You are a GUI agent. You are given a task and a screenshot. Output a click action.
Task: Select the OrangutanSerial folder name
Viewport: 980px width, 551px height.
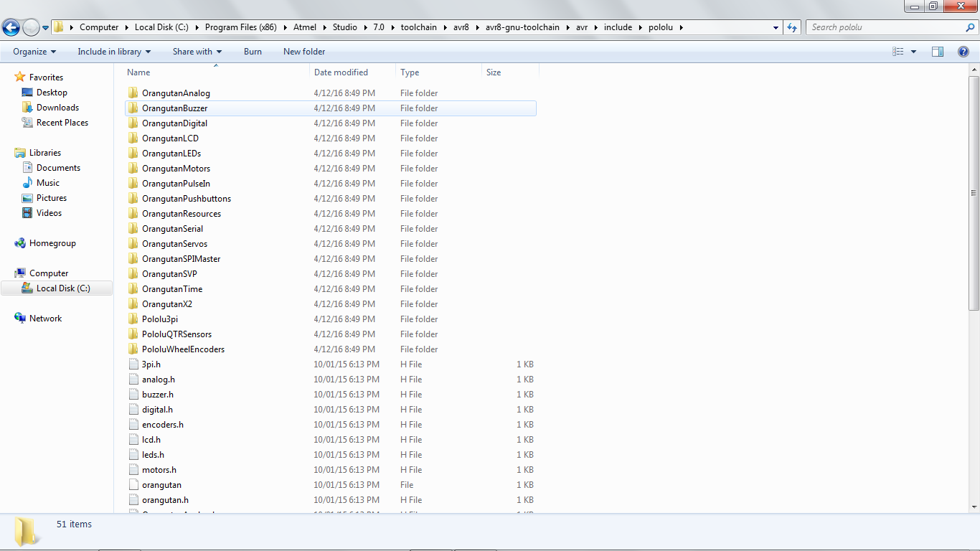click(172, 229)
